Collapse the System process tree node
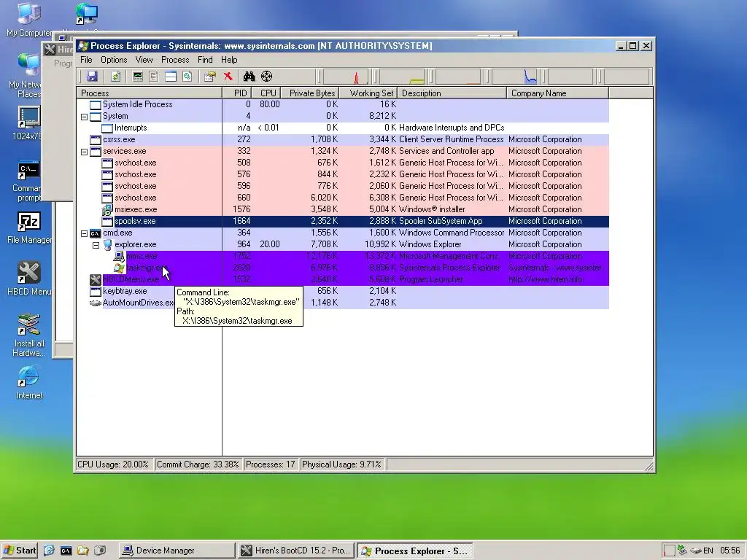This screenshot has height=560, width=747. [x=85, y=117]
